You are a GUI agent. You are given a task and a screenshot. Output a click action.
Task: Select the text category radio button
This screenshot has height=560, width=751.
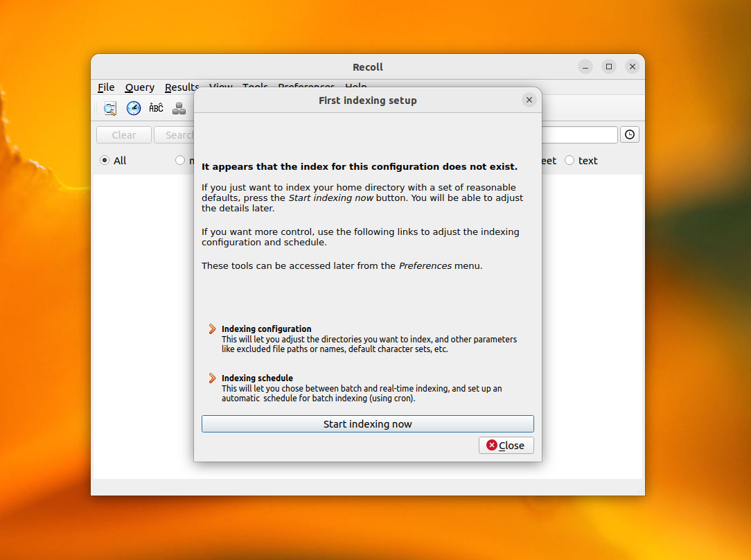569,160
